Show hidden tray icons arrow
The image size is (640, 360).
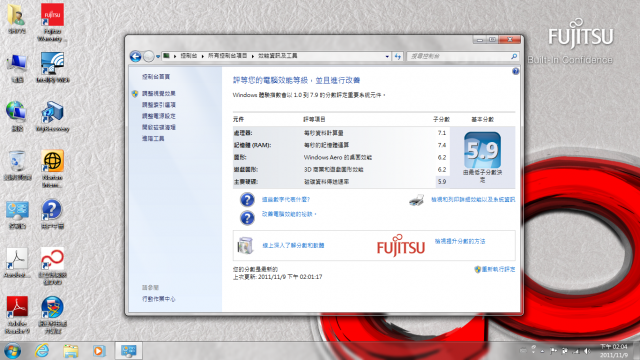(x=542, y=351)
